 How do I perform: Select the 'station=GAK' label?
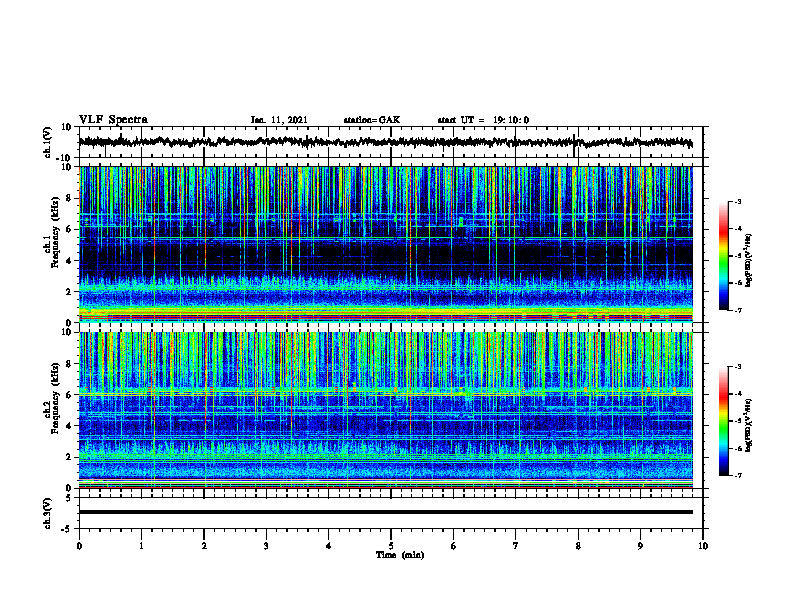(372, 120)
